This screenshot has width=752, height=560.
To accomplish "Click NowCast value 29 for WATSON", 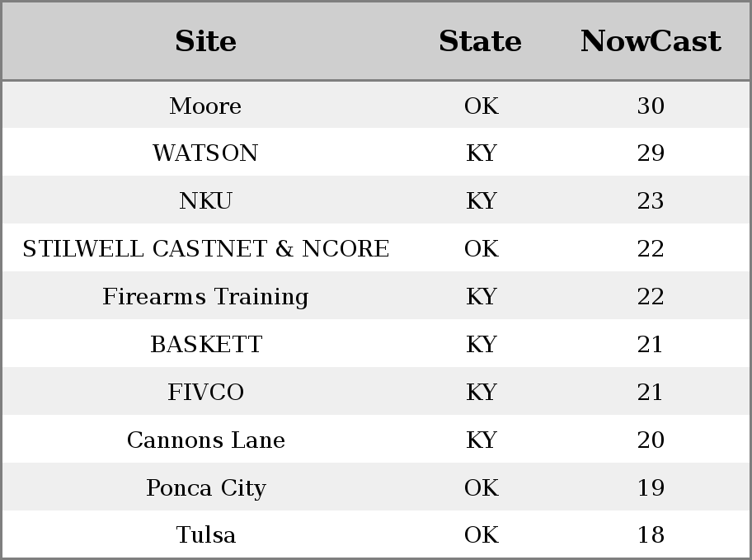I will click(x=651, y=153).
